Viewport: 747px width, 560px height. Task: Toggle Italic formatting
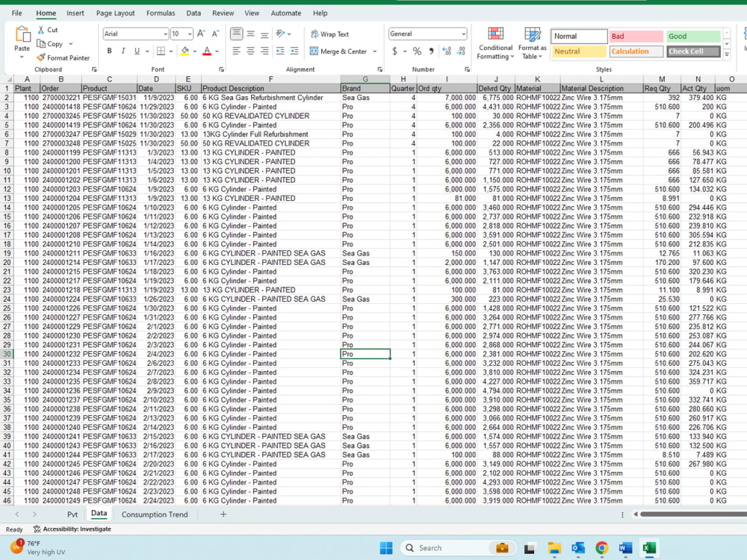[x=123, y=51]
